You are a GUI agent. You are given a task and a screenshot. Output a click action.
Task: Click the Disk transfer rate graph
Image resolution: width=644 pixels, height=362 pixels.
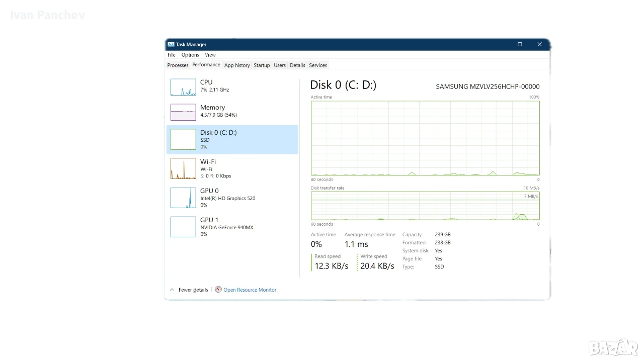click(425, 206)
